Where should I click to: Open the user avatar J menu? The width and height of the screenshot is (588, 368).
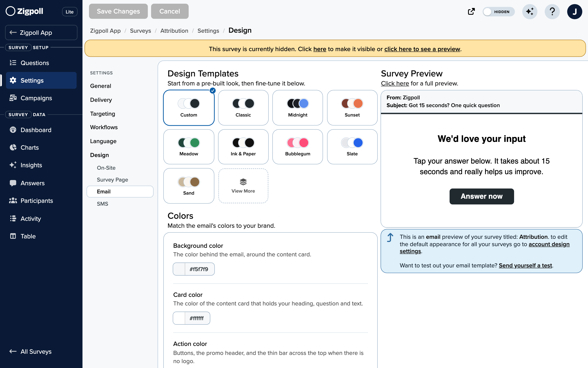574,11
